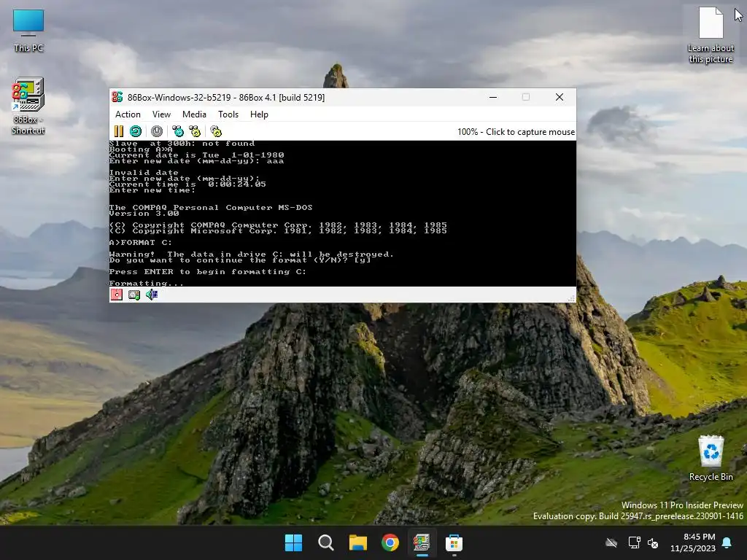The image size is (747, 560).
Task: Open the Tools menu
Action: 228,114
